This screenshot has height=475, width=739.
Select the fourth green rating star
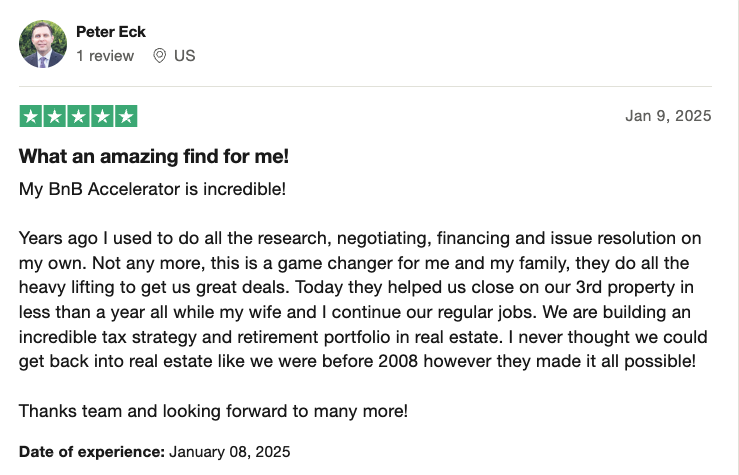(x=102, y=116)
